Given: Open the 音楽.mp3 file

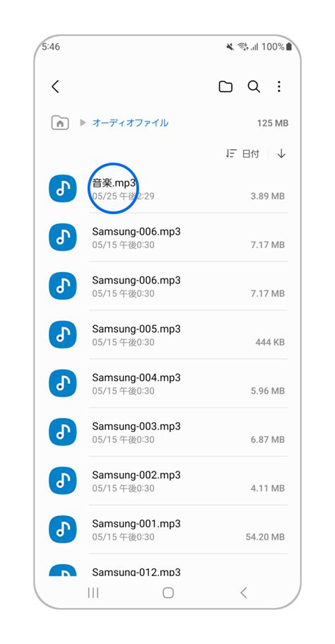Looking at the screenshot, I should [167, 189].
